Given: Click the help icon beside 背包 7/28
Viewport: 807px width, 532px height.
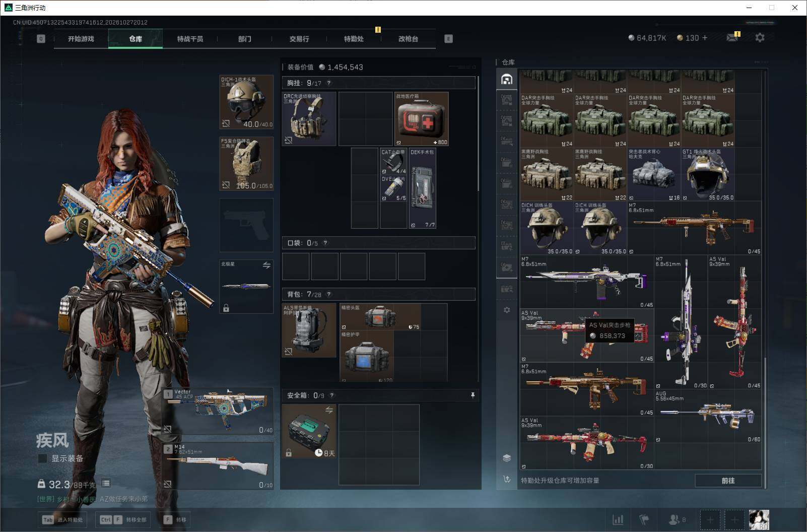Looking at the screenshot, I should (329, 294).
